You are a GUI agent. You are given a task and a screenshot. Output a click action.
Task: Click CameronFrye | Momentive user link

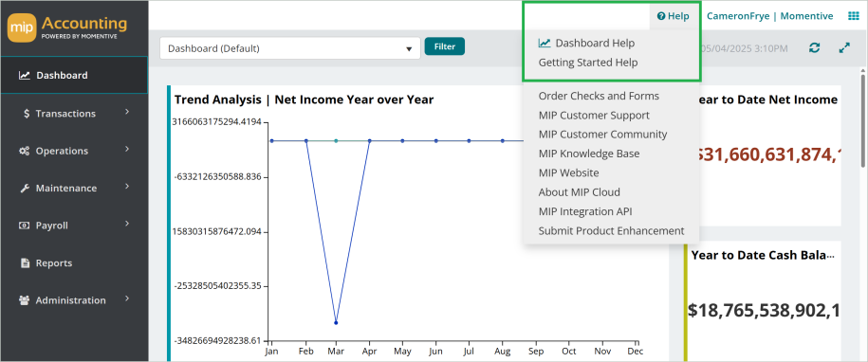[x=770, y=16]
